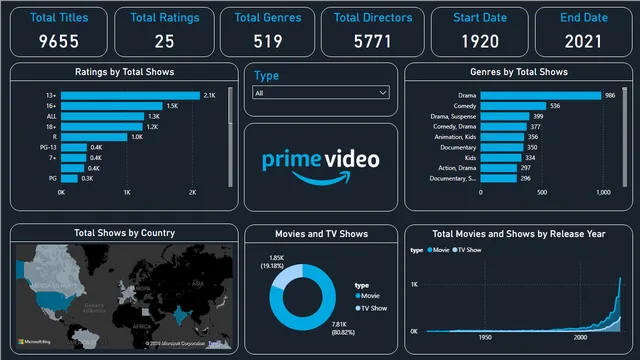The height and width of the screenshot is (360, 640).
Task: Click the Ratings by Total Shows title
Action: [x=124, y=72]
